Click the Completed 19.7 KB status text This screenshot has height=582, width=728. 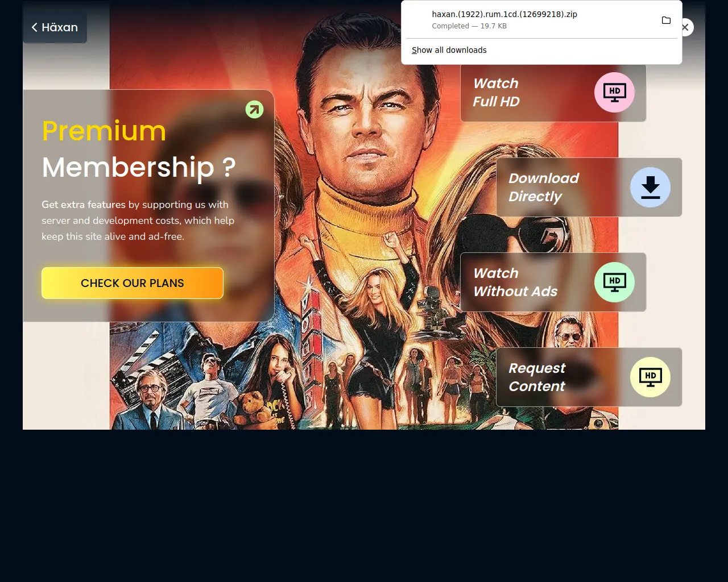point(469,26)
